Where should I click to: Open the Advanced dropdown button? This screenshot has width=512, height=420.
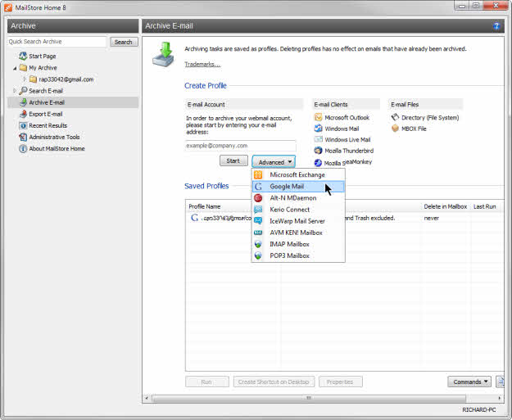pos(274,162)
